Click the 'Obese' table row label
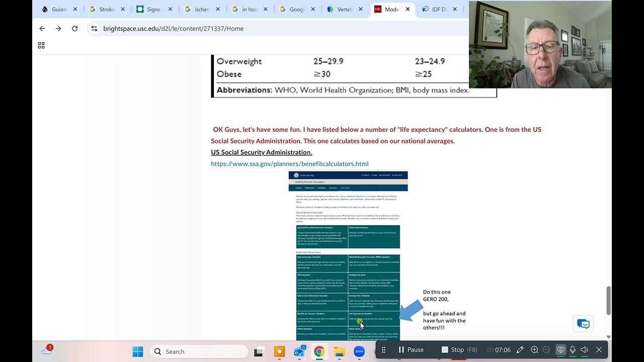Image resolution: width=644 pixels, height=362 pixels. 229,74
